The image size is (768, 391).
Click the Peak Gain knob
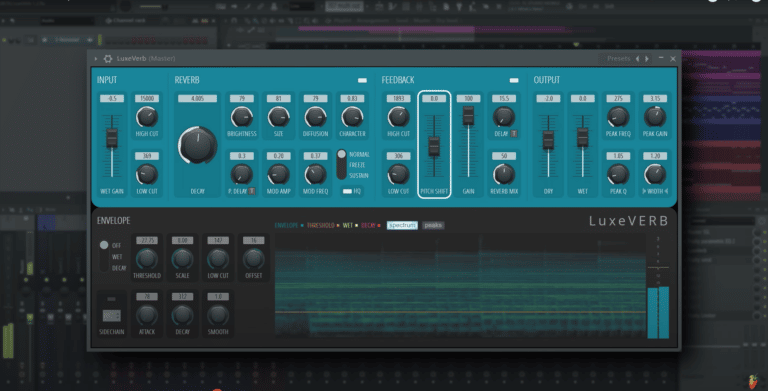pyautogui.click(x=655, y=117)
